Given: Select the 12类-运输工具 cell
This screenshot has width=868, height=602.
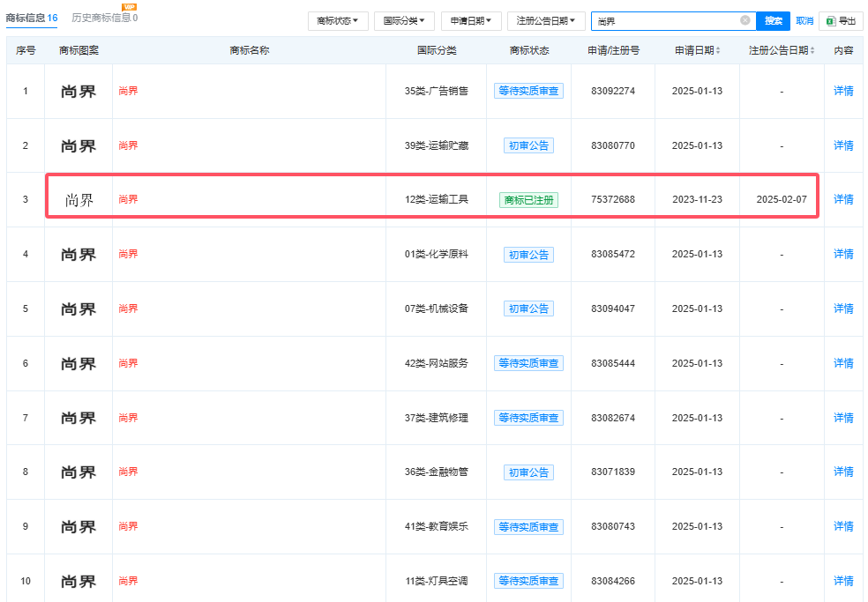Looking at the screenshot, I should coord(437,199).
